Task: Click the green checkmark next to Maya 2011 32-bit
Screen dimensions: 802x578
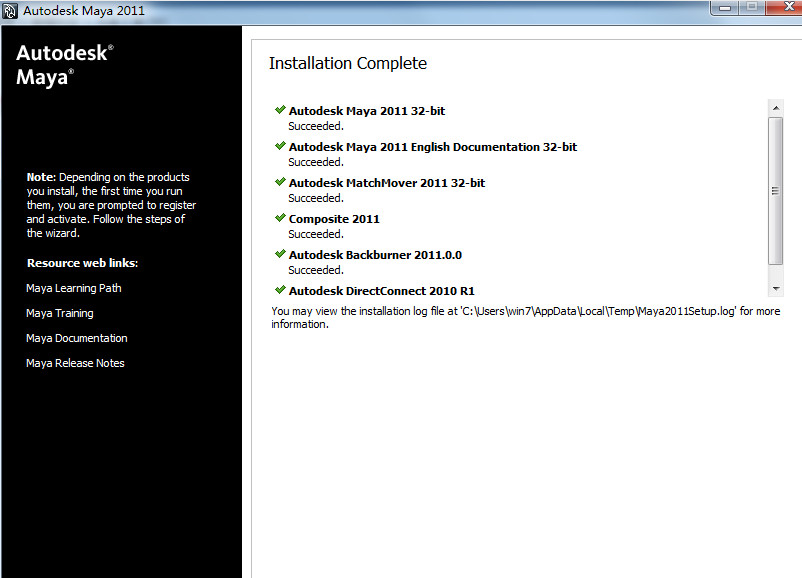Action: (x=280, y=110)
